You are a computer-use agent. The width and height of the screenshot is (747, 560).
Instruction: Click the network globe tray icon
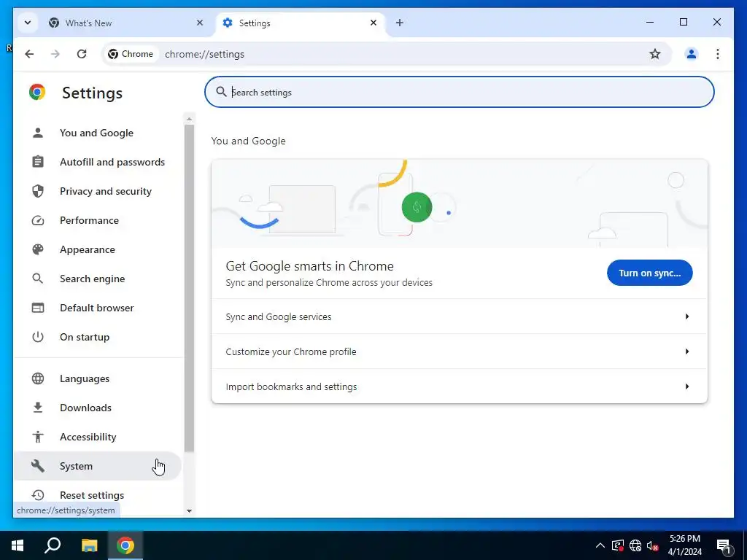coord(635,545)
